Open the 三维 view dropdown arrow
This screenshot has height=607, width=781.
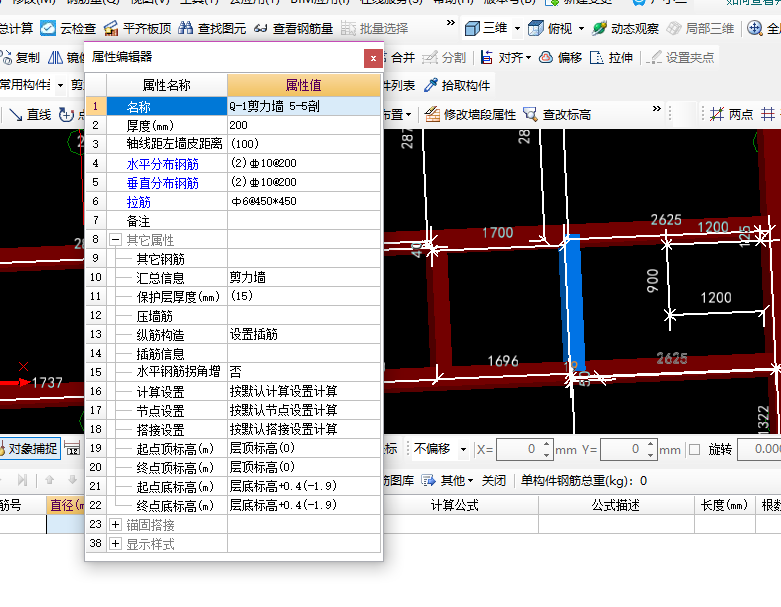click(x=518, y=29)
